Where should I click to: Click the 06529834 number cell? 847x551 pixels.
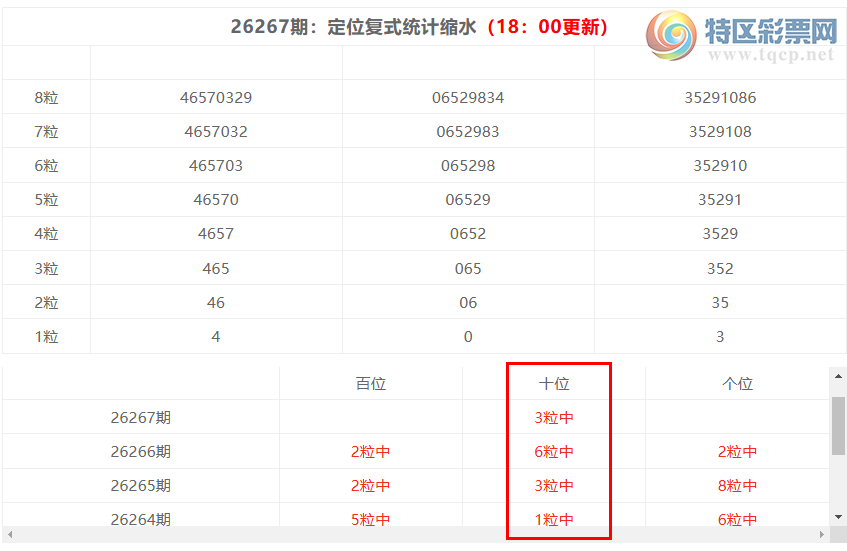(x=468, y=98)
